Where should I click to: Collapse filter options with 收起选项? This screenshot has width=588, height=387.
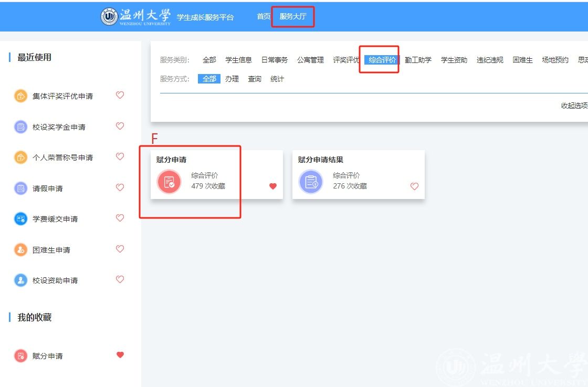click(574, 106)
